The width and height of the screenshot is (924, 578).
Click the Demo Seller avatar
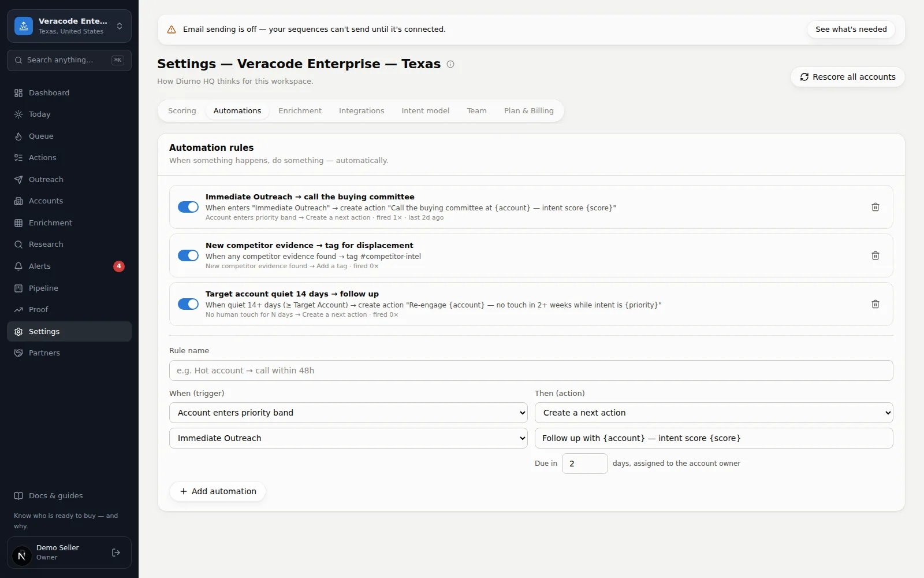[22, 556]
